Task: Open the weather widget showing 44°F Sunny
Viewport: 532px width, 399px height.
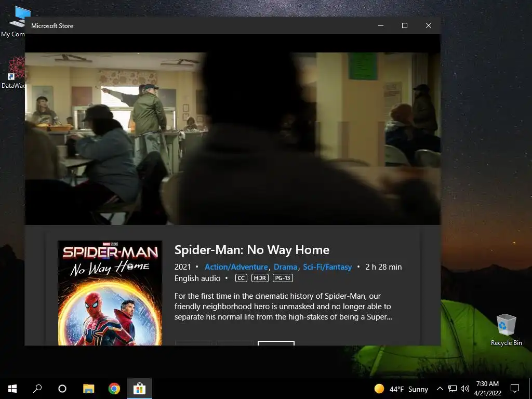Action: (401, 389)
